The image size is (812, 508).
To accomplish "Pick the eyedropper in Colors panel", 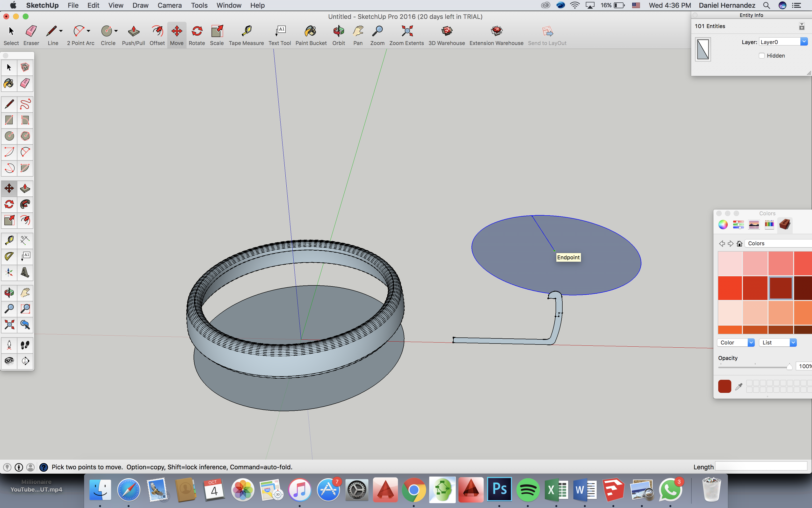I will 739,387.
